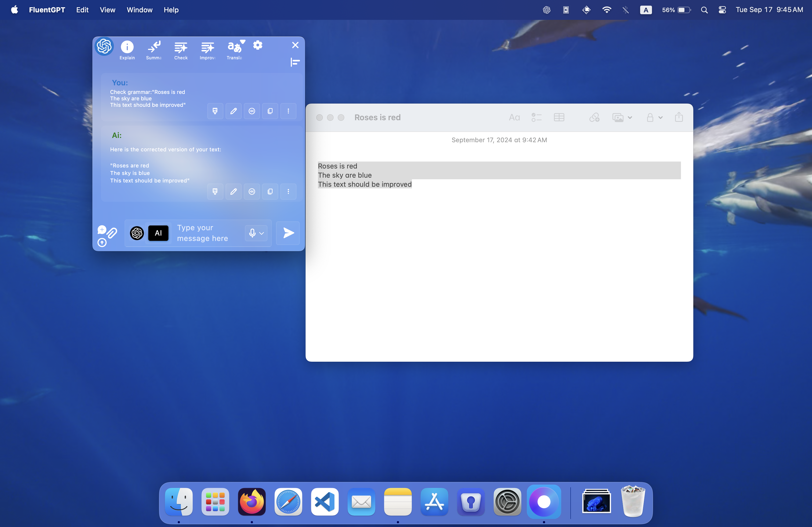The image size is (812, 527).
Task: Click the Explain tool icon
Action: pos(127,47)
